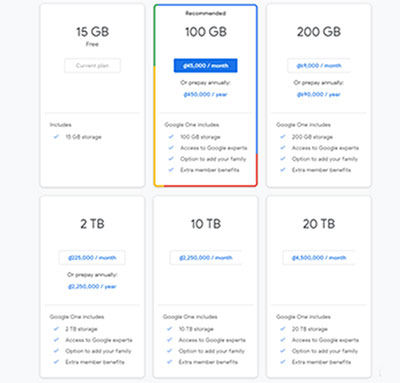
Task: Click '20 TB storage' feature text
Action: point(310,329)
